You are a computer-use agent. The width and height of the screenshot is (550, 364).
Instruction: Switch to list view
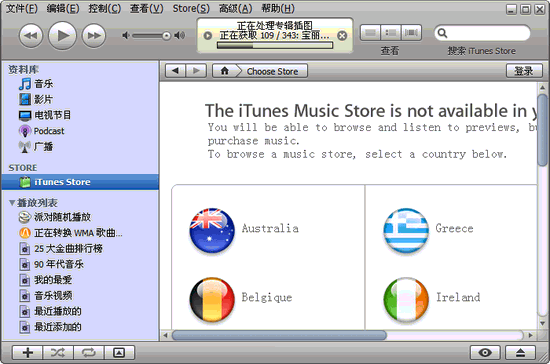click(370, 33)
